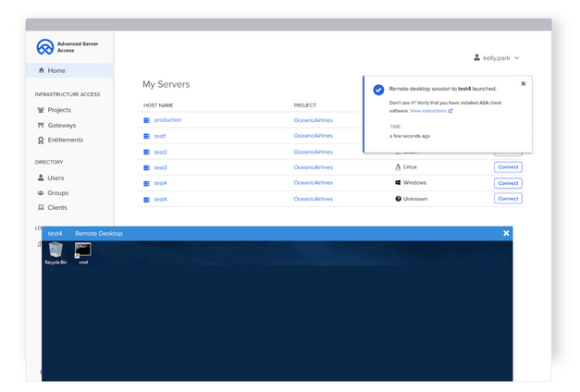This screenshot has width=580, height=392.
Task: Click the Gateways sidebar icon
Action: [x=41, y=126]
